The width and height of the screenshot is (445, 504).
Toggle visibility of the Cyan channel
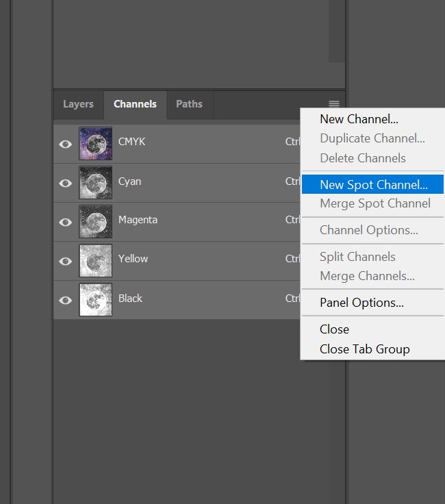(x=66, y=184)
